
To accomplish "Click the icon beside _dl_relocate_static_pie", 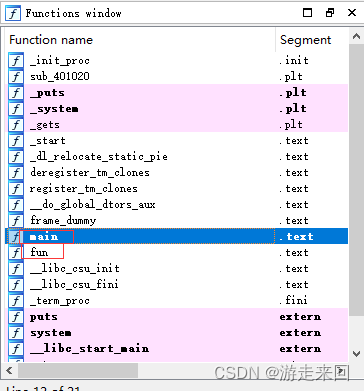I will pos(16,157).
